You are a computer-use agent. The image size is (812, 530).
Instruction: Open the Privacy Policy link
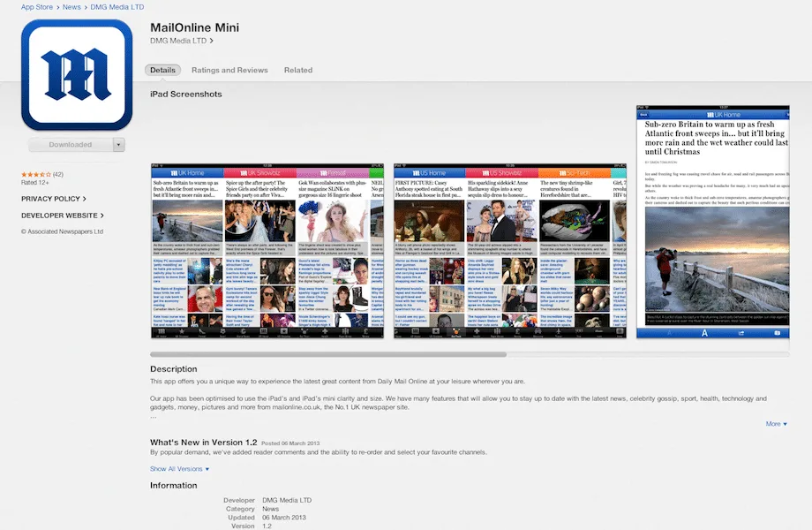pos(53,199)
